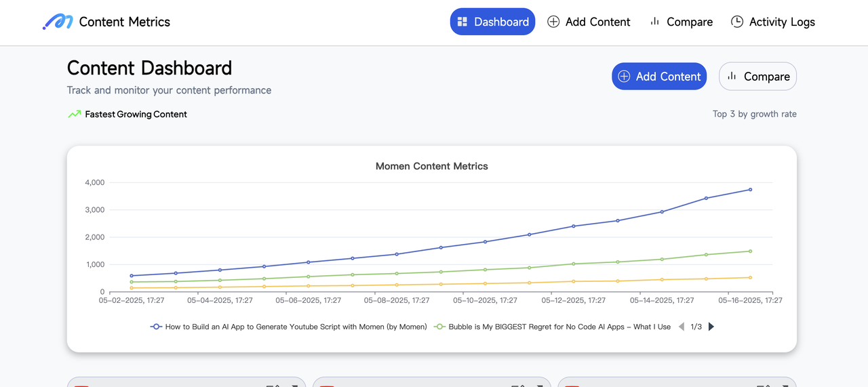Click the last blue data point near 05-16
The width and height of the screenshot is (868, 387).
[x=750, y=190]
